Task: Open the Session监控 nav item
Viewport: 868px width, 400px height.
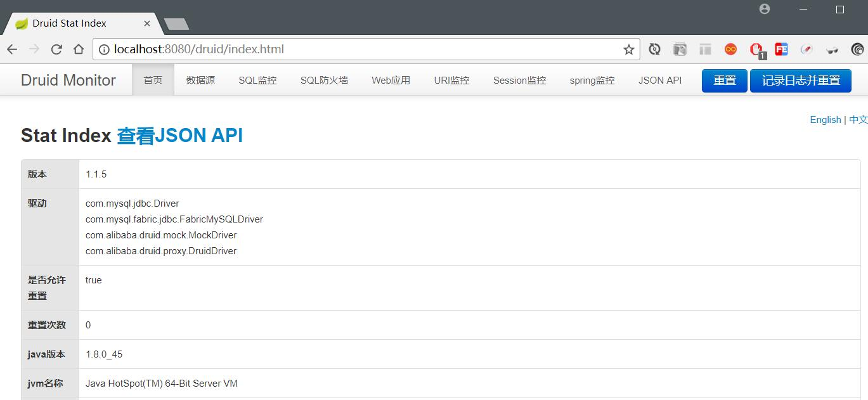Action: pos(519,80)
